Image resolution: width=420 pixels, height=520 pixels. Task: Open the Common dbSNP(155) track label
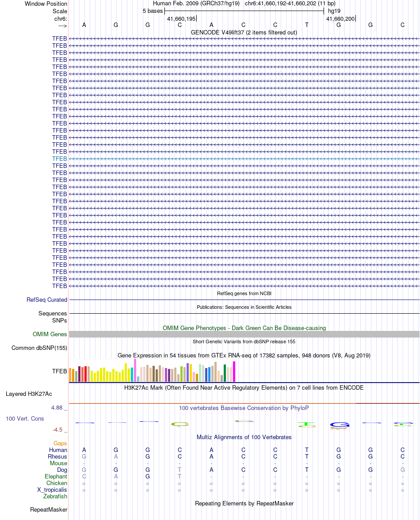click(39, 348)
